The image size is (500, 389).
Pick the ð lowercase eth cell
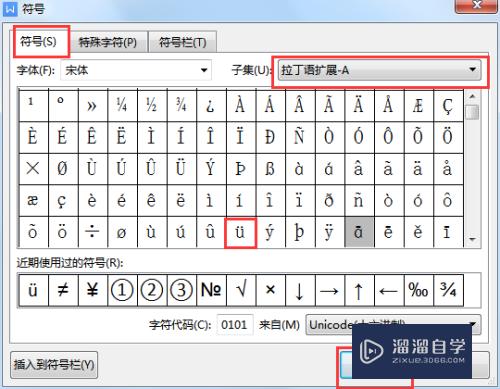330,201
